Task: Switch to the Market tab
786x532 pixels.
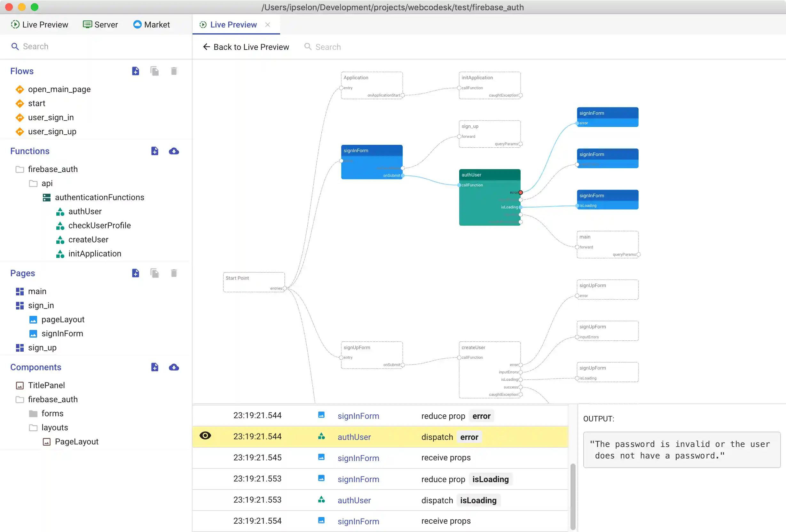Action: pos(152,24)
